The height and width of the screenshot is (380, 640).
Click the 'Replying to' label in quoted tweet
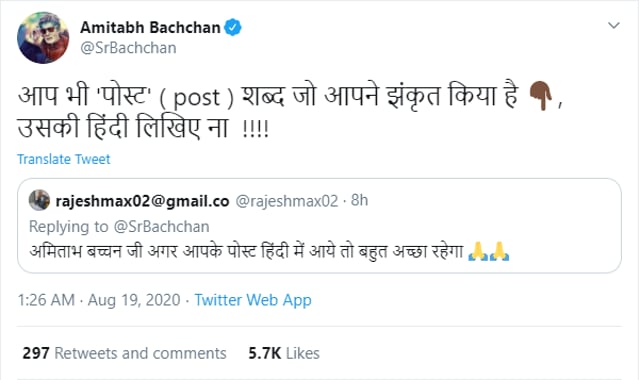click(x=69, y=227)
